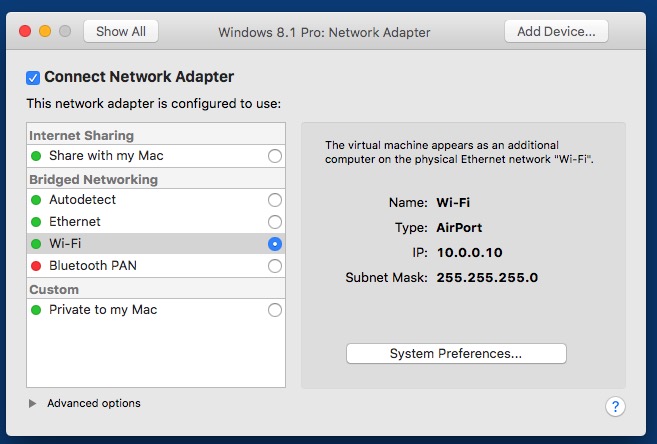Uncheck Connect Network Adapter checkbox

click(x=33, y=77)
